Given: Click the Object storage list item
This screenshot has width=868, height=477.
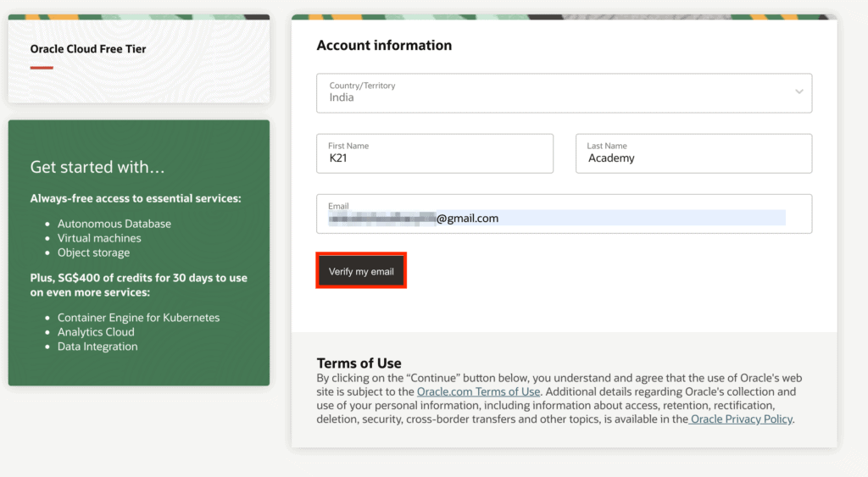Looking at the screenshot, I should [93, 252].
